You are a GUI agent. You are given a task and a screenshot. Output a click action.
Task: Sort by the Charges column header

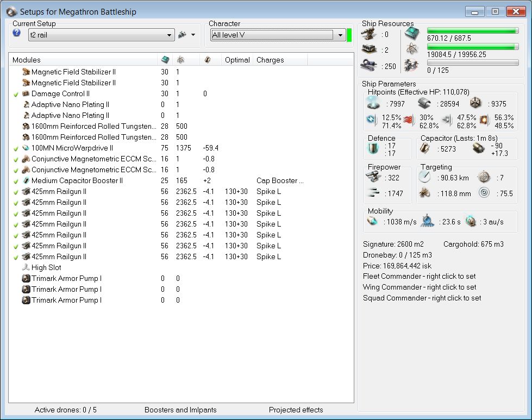tap(280, 60)
